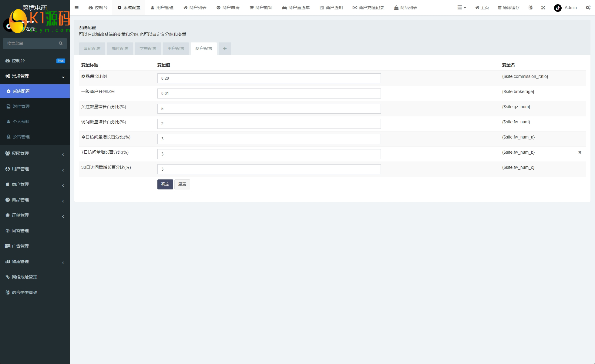Open 附件管理 in the sidebar
This screenshot has width=595, height=364.
coord(21,106)
